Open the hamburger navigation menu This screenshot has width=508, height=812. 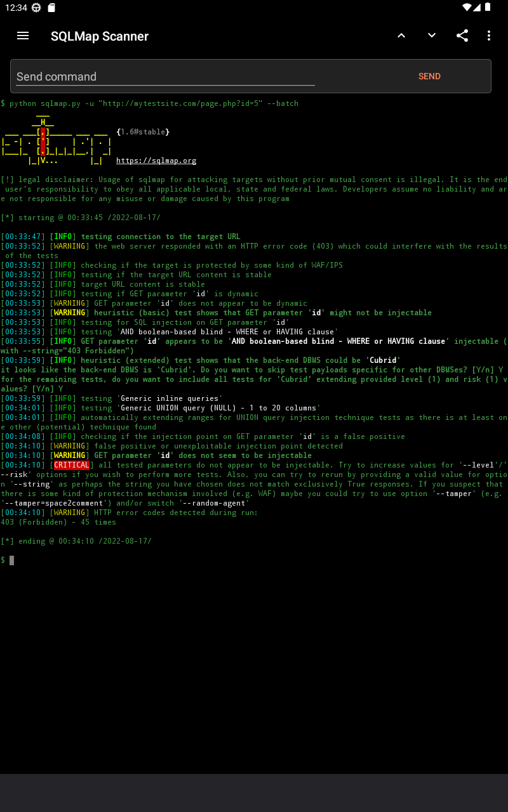(x=23, y=36)
